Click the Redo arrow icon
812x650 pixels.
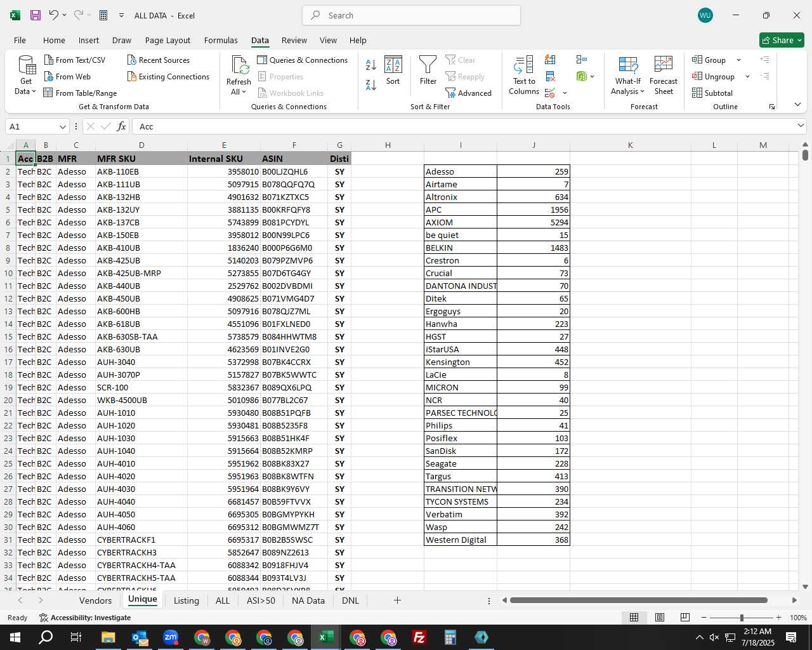pos(79,15)
